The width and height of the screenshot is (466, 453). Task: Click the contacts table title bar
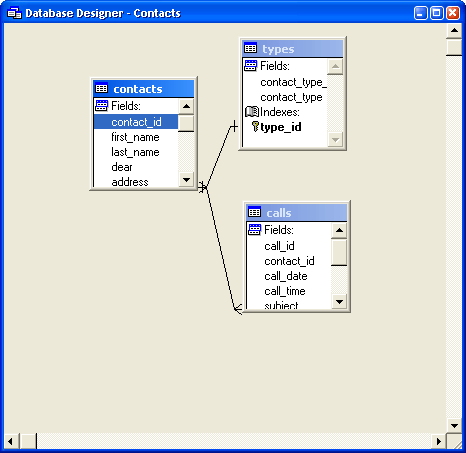[144, 89]
